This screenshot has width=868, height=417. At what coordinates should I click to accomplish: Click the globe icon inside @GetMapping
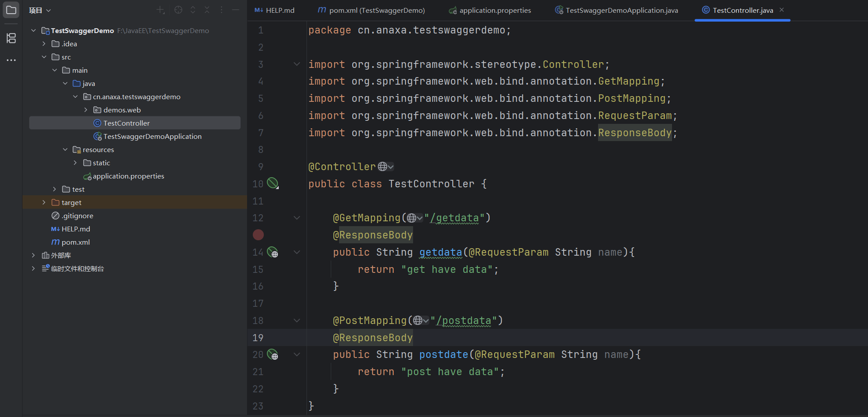[414, 218]
